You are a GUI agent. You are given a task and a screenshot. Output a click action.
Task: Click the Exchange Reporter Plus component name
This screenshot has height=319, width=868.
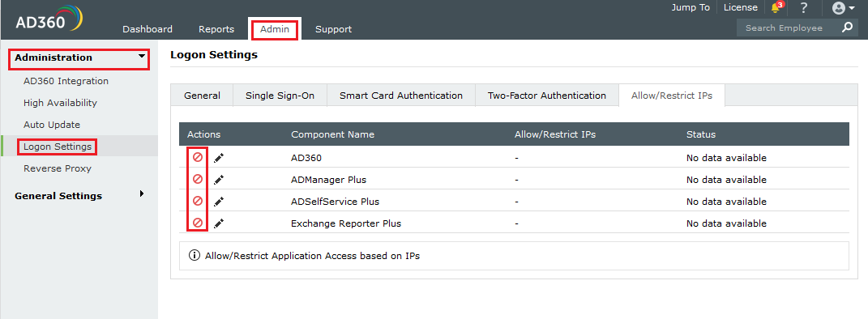346,224
